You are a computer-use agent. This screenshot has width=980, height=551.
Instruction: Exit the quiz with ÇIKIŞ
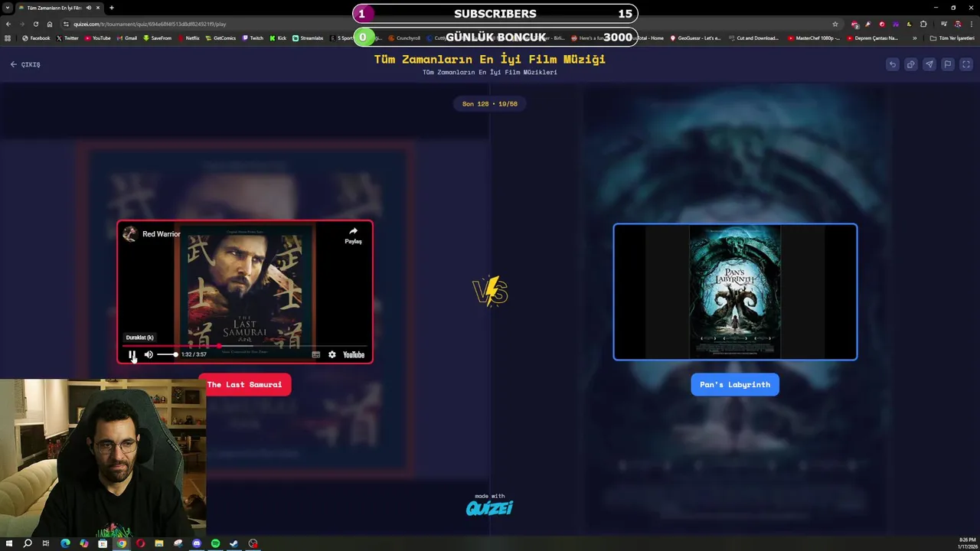tap(25, 64)
